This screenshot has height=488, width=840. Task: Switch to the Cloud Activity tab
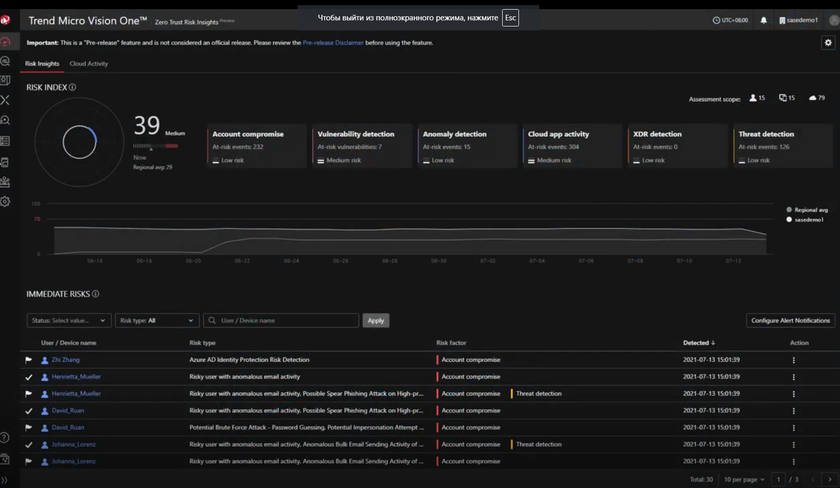coord(88,64)
